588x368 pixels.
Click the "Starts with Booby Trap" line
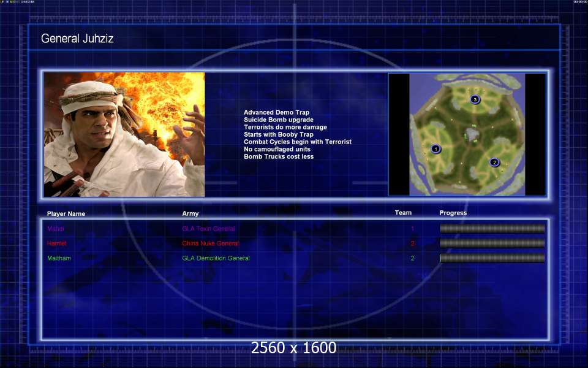point(279,134)
